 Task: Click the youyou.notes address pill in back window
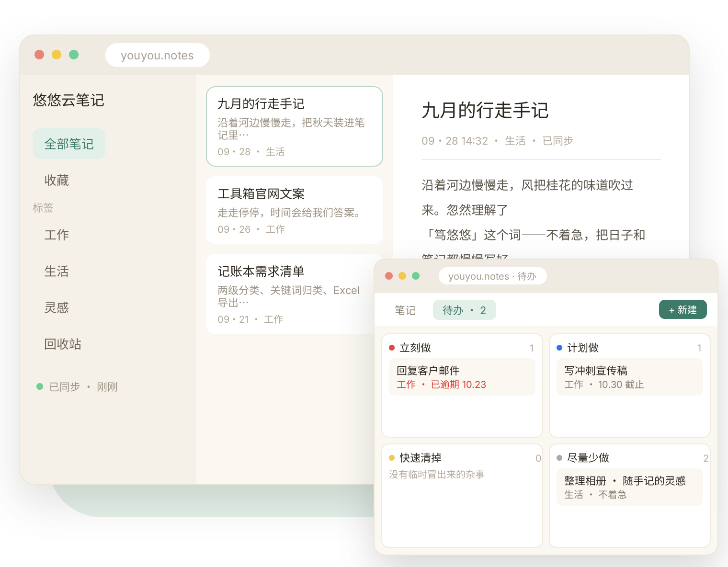pos(158,55)
